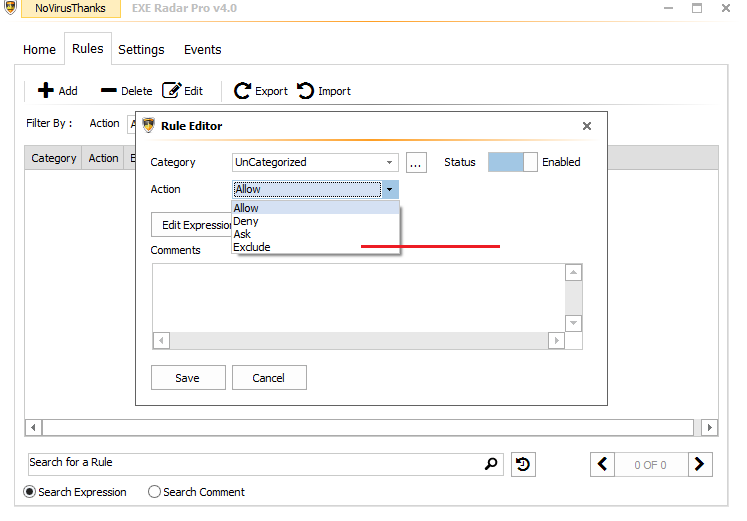This screenshot has width=747, height=521.
Task: Click the Import rules icon
Action: point(306,91)
